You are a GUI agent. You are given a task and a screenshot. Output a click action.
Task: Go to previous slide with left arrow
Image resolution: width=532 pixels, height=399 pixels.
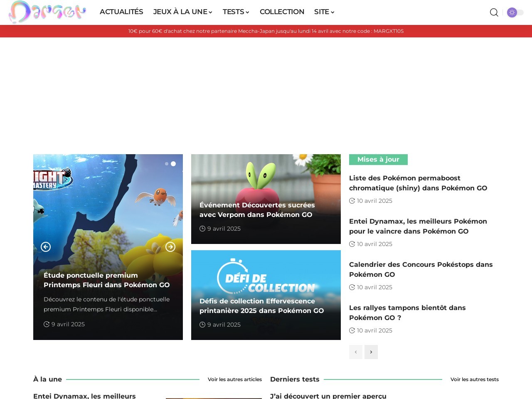[46, 247]
